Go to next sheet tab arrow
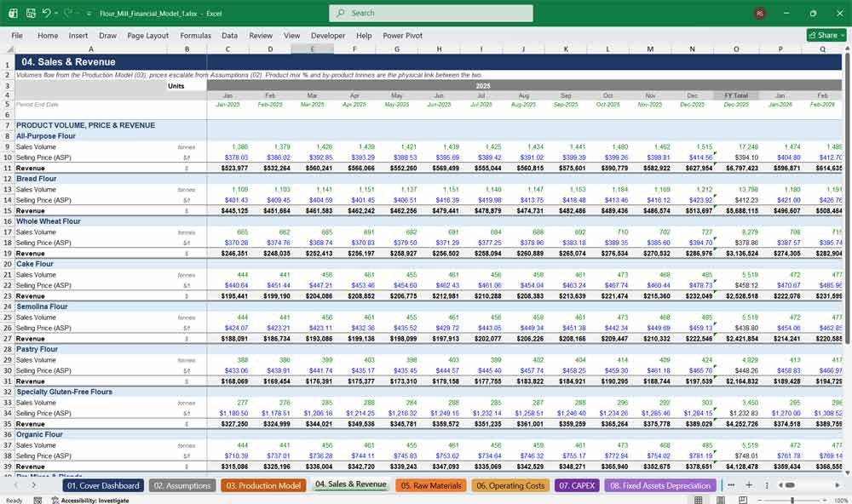852x504 pixels. click(x=34, y=485)
